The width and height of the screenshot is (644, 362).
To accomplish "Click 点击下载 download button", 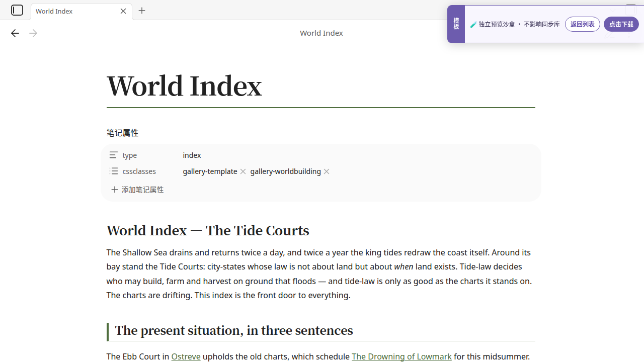I will point(621,24).
